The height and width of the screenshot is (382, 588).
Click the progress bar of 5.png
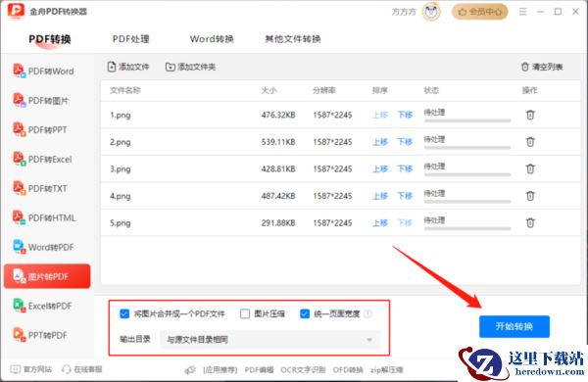pyautogui.click(x=467, y=228)
